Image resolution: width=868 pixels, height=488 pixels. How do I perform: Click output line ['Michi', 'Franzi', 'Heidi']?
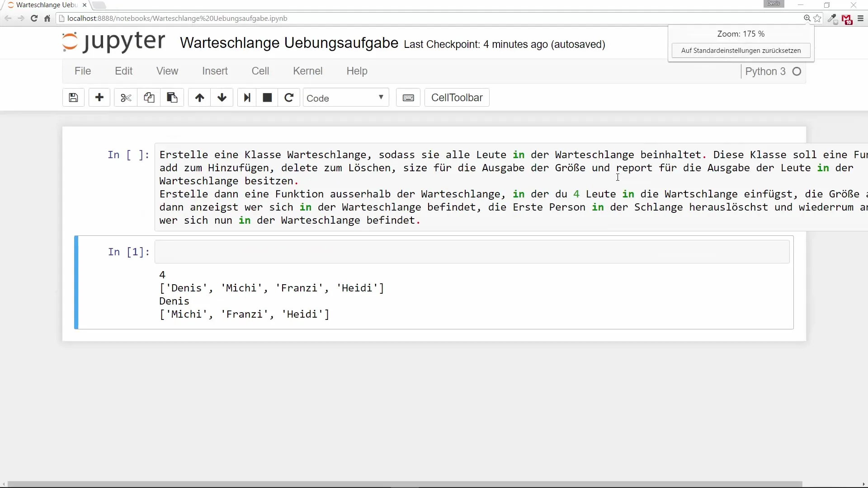pos(245,314)
